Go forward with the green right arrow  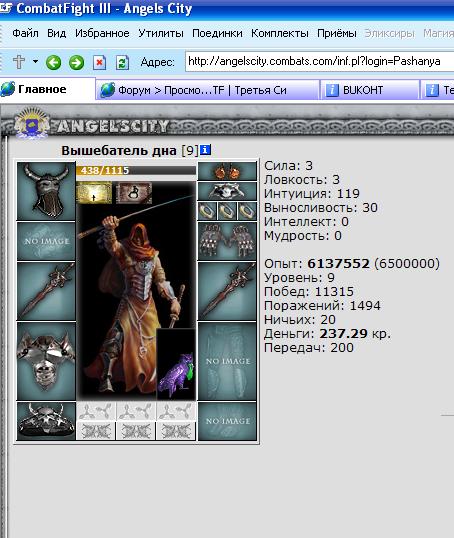click(x=76, y=62)
